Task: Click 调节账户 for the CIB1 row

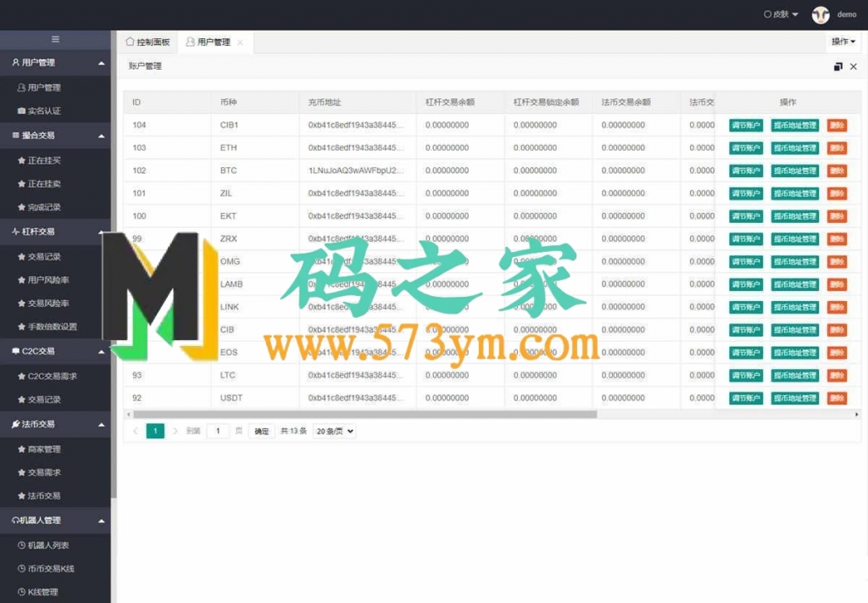Action: pyautogui.click(x=746, y=126)
